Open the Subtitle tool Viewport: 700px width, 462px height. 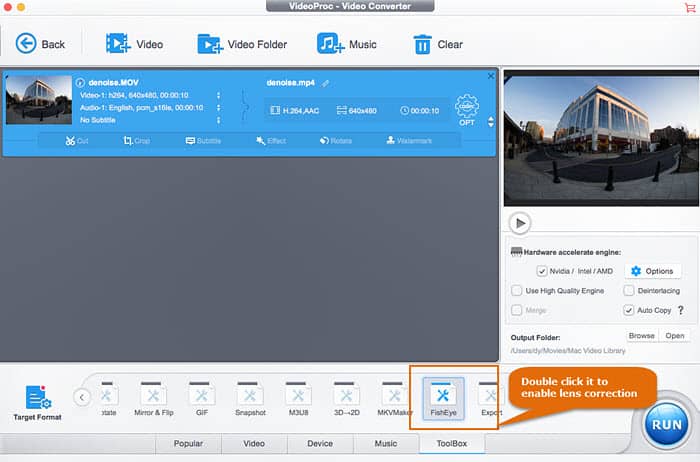tap(203, 141)
